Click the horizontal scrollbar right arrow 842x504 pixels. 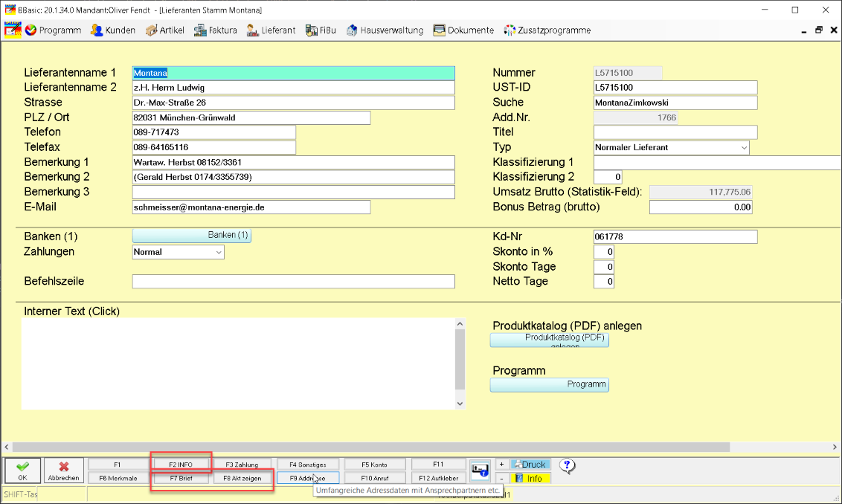[x=835, y=447]
